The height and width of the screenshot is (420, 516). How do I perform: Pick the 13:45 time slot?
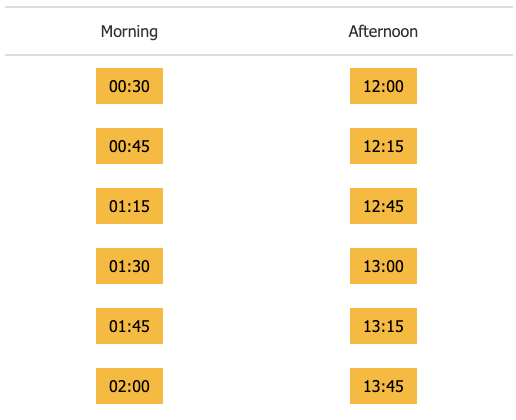[x=383, y=386]
